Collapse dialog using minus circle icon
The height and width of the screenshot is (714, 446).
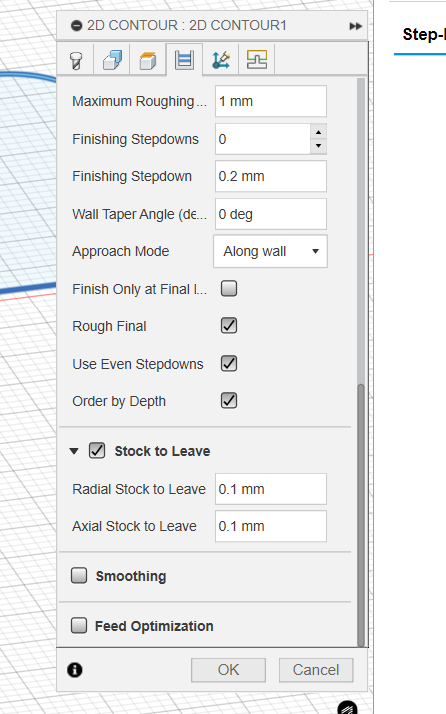pyautogui.click(x=76, y=26)
